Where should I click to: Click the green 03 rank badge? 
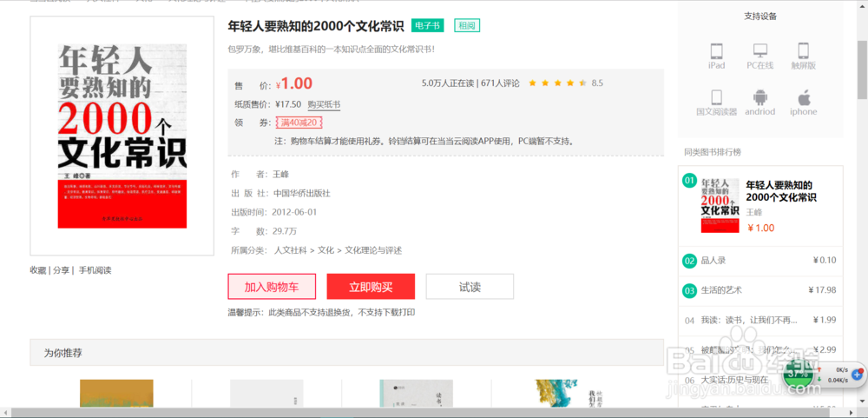689,290
